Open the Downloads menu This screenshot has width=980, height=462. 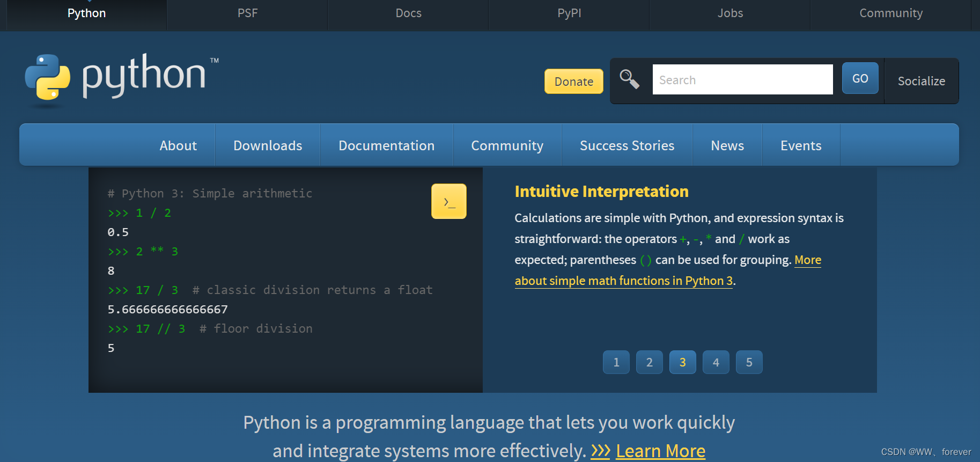click(x=268, y=145)
